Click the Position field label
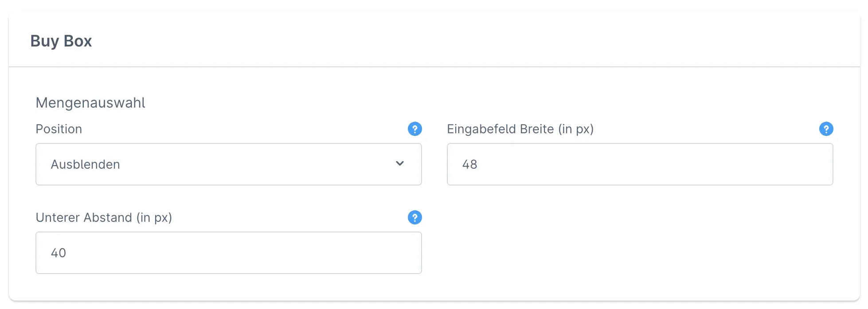868x309 pixels. pyautogui.click(x=59, y=129)
